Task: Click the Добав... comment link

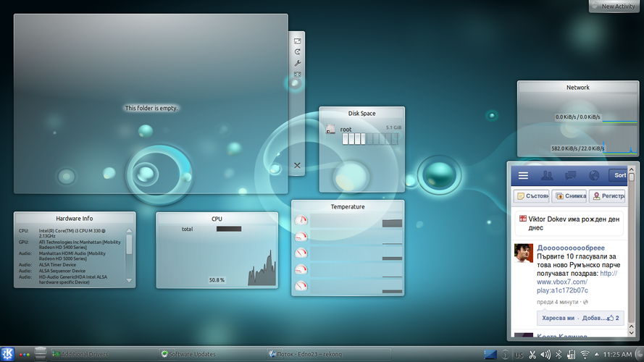Action: tap(594, 318)
